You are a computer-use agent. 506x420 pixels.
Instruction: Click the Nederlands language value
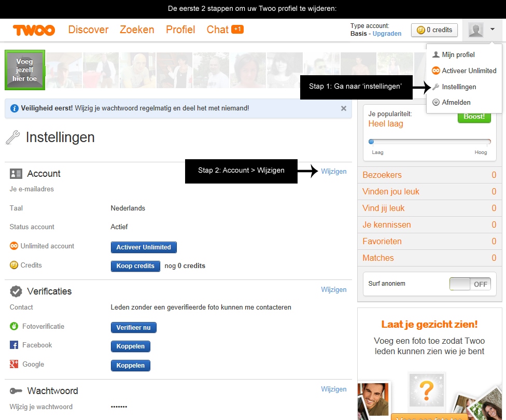coord(128,208)
